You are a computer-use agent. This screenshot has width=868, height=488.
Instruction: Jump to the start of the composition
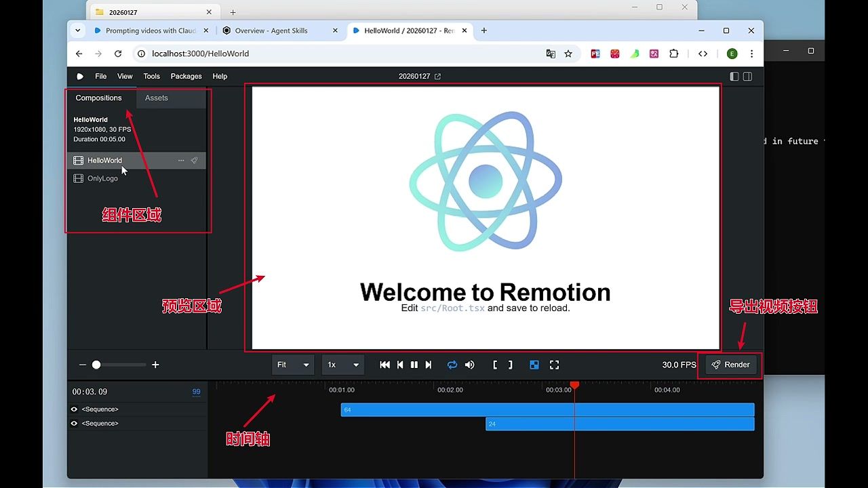384,365
